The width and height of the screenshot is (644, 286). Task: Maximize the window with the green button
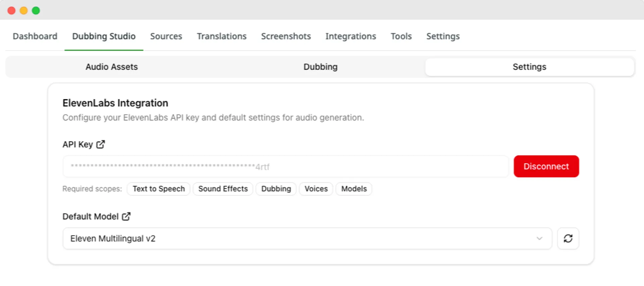pyautogui.click(x=36, y=10)
